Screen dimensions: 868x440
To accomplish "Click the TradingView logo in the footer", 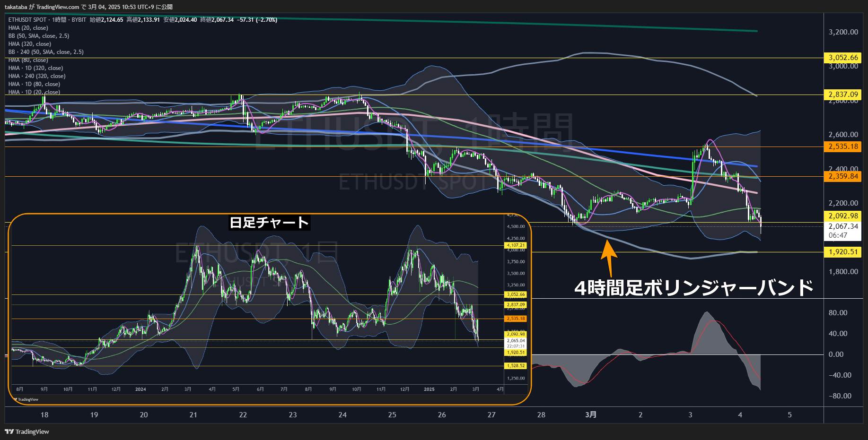I will (x=27, y=431).
